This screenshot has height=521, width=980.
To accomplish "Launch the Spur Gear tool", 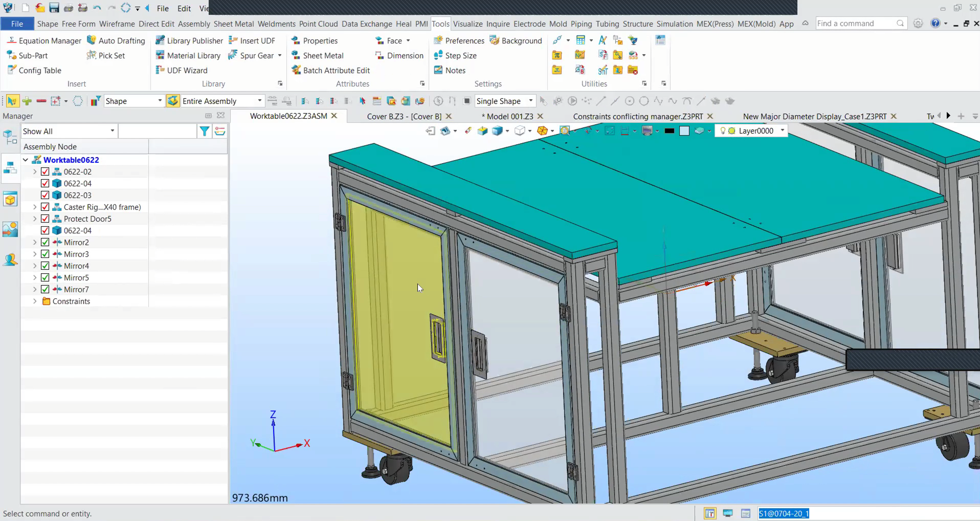I will point(251,55).
